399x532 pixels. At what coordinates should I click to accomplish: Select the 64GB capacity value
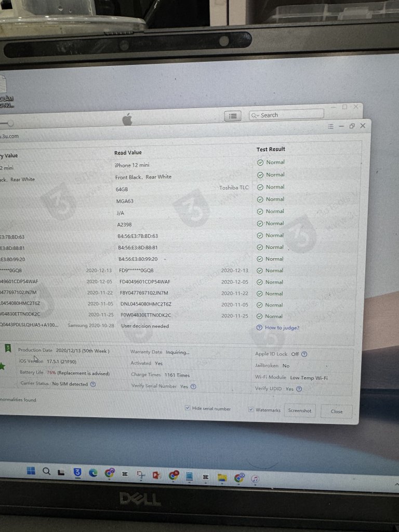coord(122,189)
